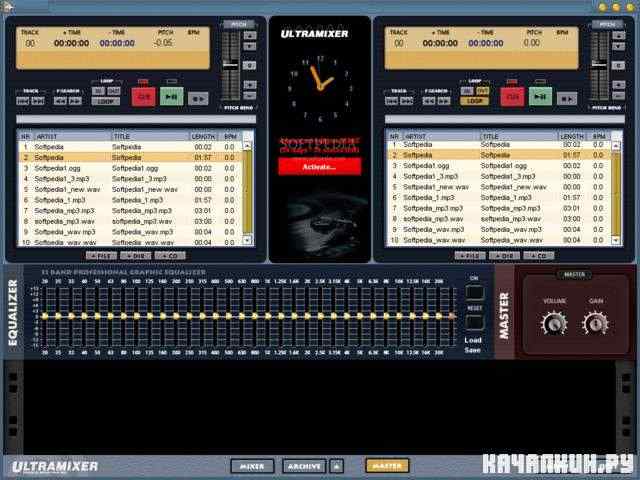Screen dimensions: 640x480
Task: Reset left deck pitch to zero
Action: 250,65
